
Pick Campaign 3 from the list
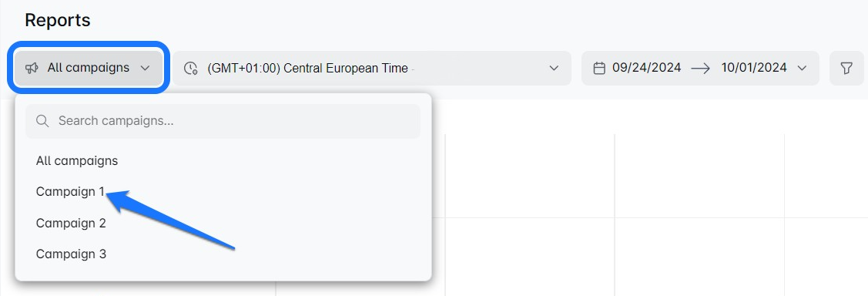tap(71, 254)
